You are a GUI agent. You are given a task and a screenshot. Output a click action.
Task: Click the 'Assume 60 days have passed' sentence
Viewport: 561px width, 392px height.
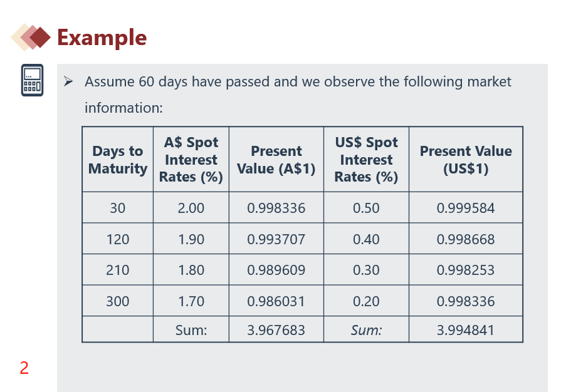point(298,82)
